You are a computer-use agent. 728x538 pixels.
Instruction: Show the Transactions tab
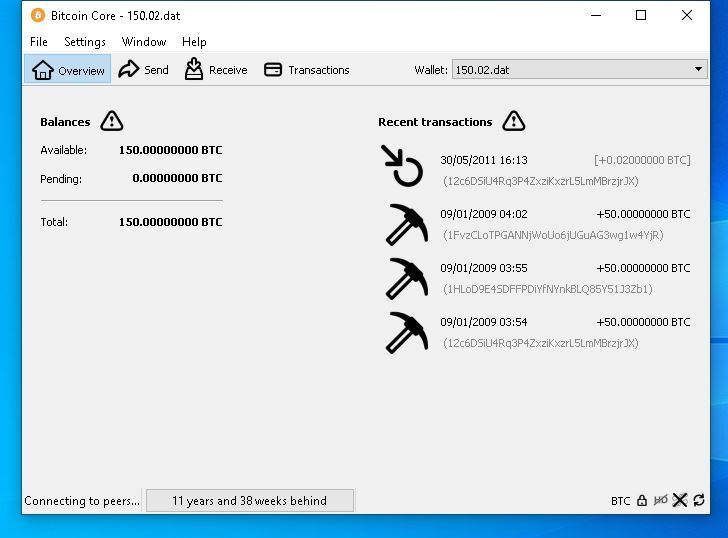pos(306,70)
